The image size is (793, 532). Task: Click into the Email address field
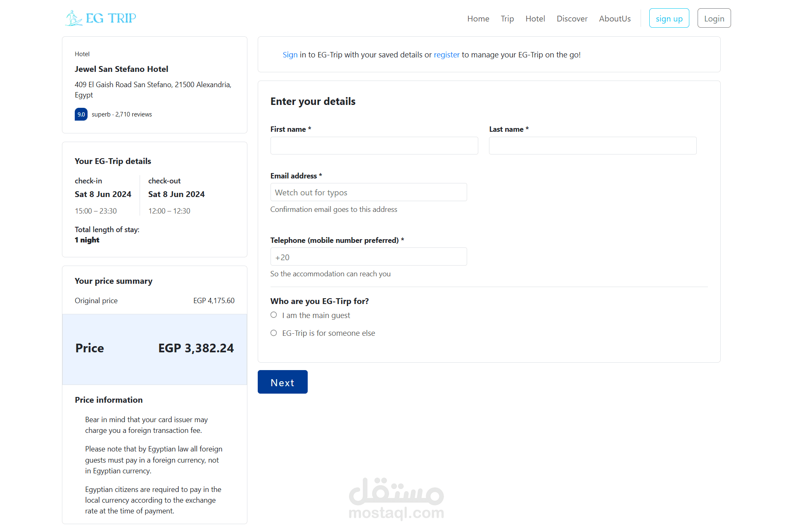click(368, 192)
